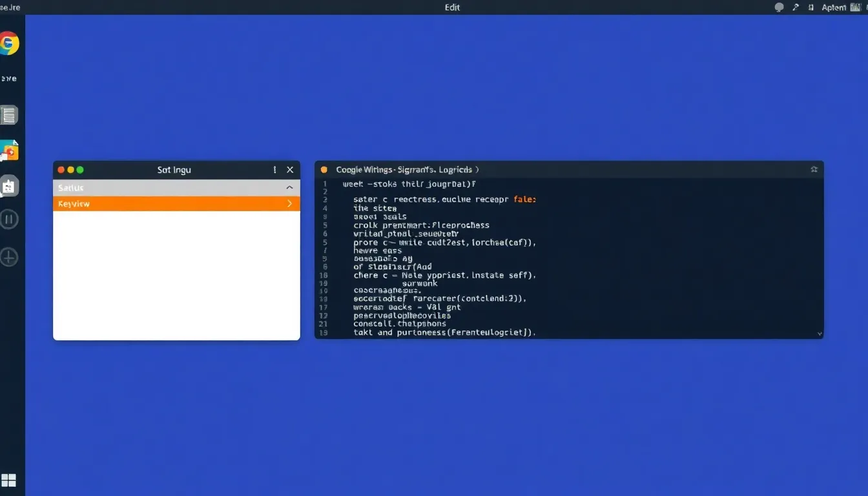Image resolution: width=868 pixels, height=496 pixels.
Task: Launch the text document app in dock
Action: [8, 116]
